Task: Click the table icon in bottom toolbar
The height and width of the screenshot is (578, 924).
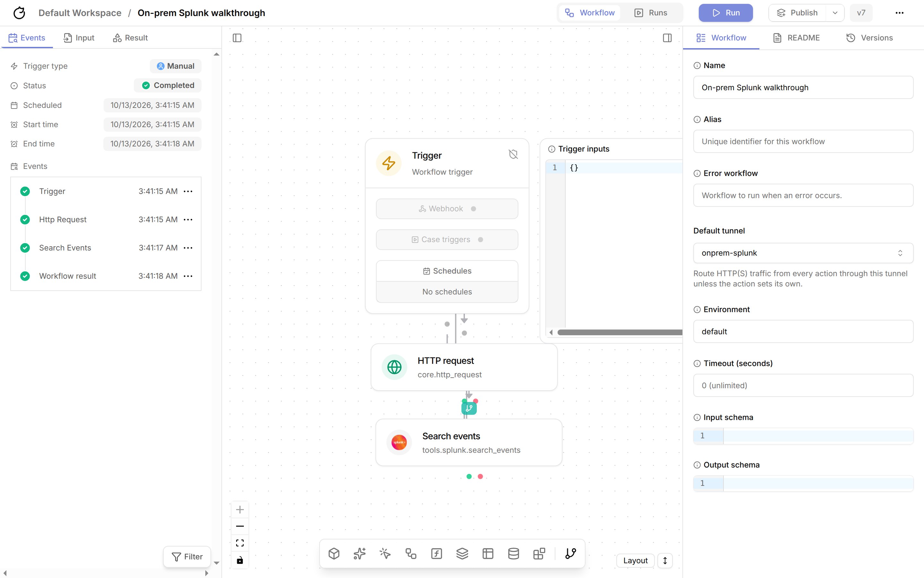Action: pyautogui.click(x=488, y=554)
